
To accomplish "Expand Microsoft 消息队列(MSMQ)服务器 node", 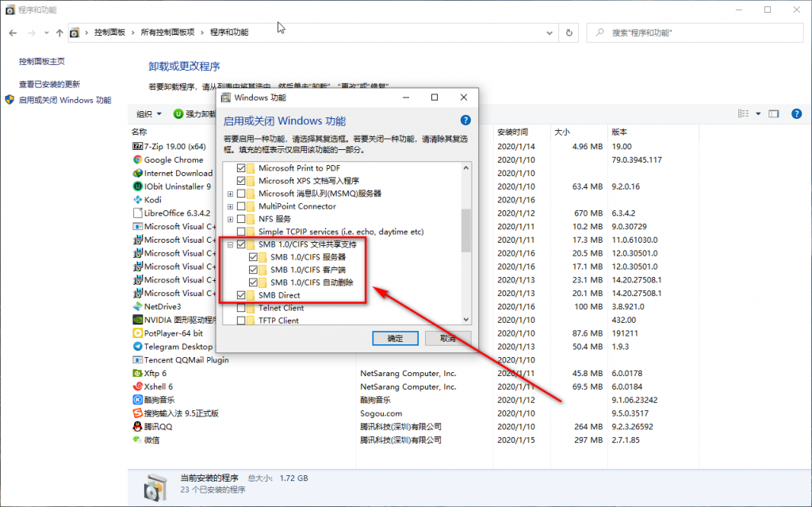I will coord(230,194).
